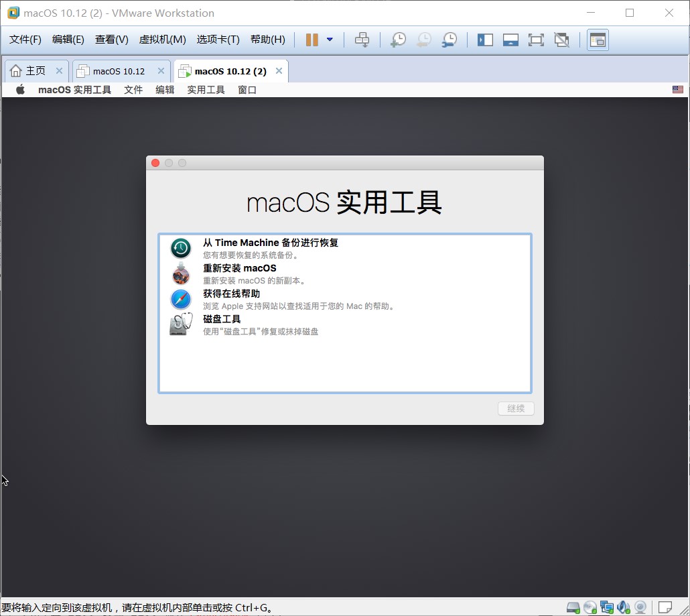Click the Disk Utility stethoscope icon
The width and height of the screenshot is (690, 616).
point(181,324)
